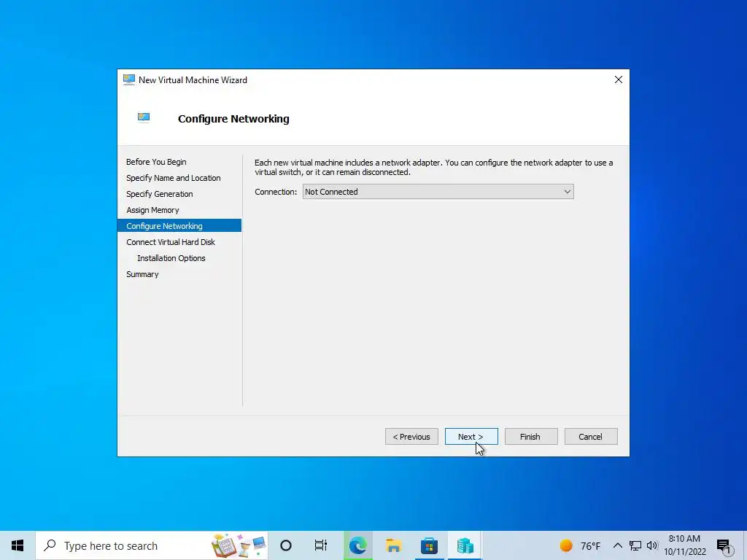
Task: Click the Previous button
Action: coord(411,437)
